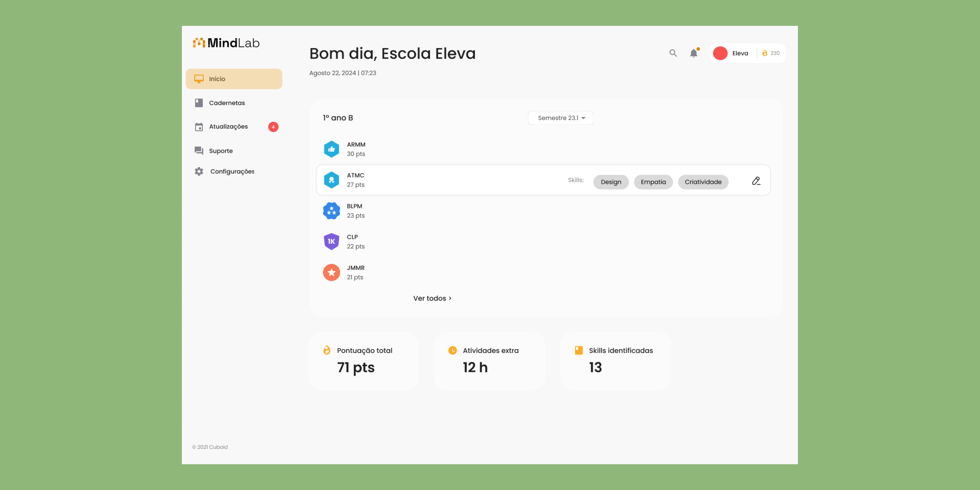980x490 pixels.
Task: Click the flame points icon showing 230
Action: 765,53
